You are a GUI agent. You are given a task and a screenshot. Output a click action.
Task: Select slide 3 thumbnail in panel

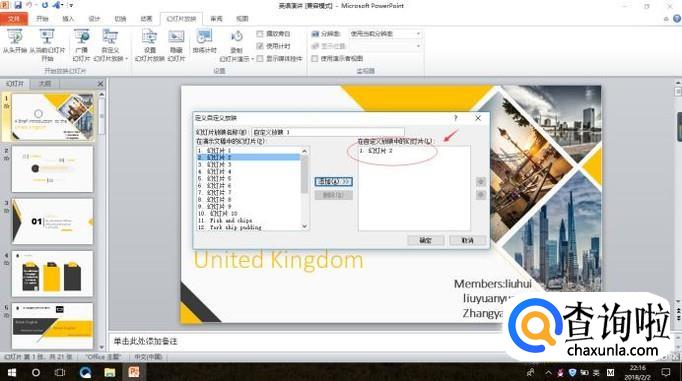pyautogui.click(x=53, y=221)
